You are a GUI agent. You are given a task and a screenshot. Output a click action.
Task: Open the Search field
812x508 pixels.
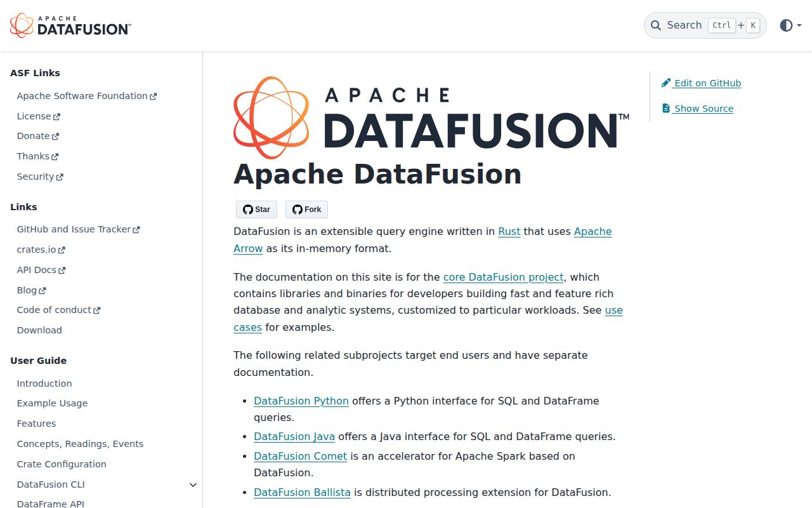coord(705,25)
